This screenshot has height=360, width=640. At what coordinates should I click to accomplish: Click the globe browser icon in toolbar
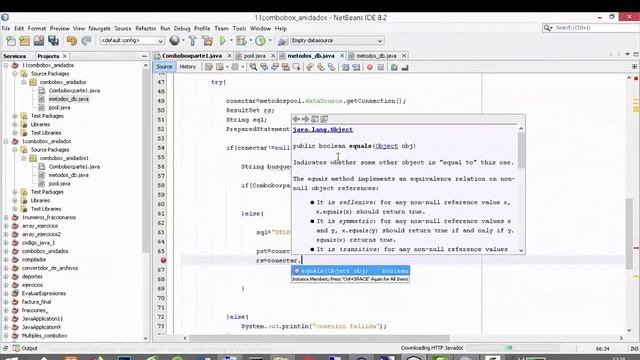pyautogui.click(x=174, y=40)
